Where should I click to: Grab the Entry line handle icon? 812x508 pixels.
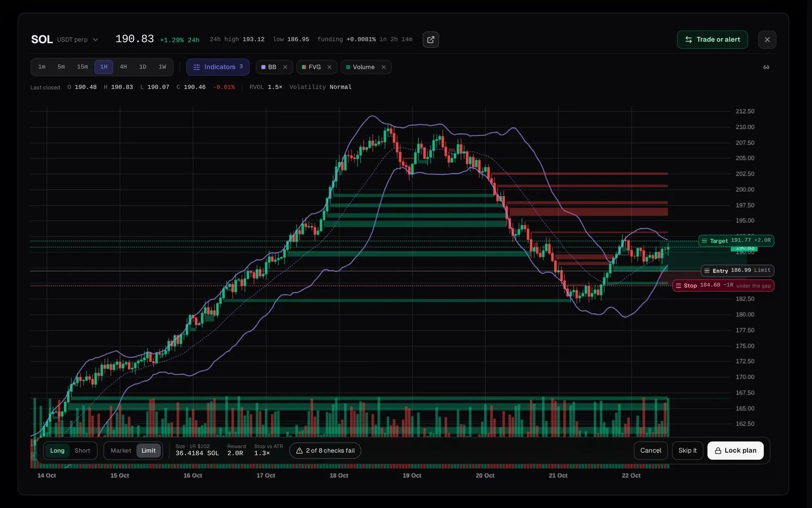pyautogui.click(x=707, y=271)
